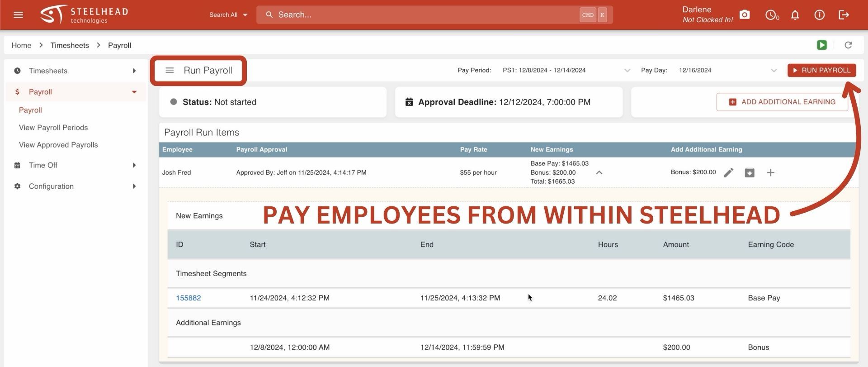Viewport: 868px width, 367px height.
Task: Click the Timesheet Segments row label
Action: (x=211, y=274)
